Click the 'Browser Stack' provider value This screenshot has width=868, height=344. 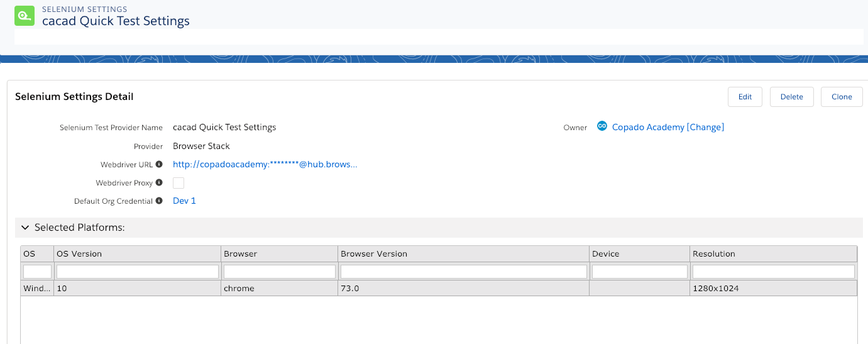click(x=201, y=146)
